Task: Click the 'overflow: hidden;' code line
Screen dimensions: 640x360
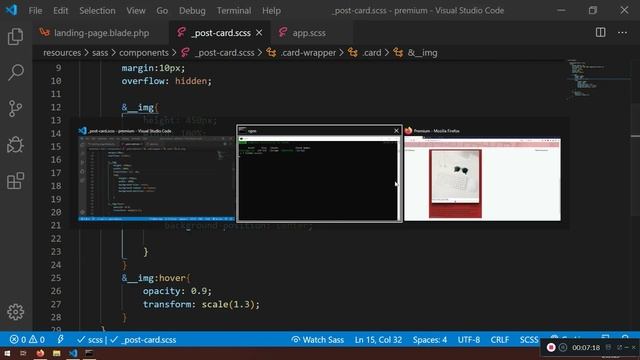Action: point(167,81)
